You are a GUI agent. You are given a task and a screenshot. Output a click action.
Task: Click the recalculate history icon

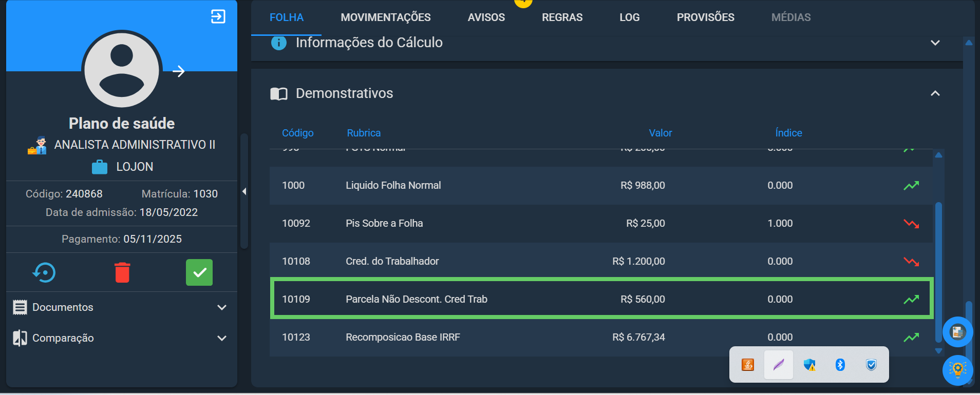44,272
